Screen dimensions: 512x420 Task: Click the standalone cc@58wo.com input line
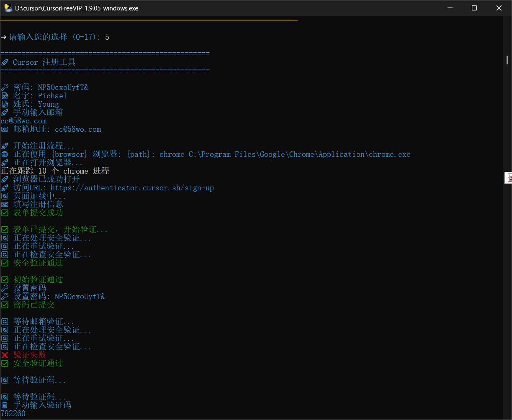pos(23,121)
